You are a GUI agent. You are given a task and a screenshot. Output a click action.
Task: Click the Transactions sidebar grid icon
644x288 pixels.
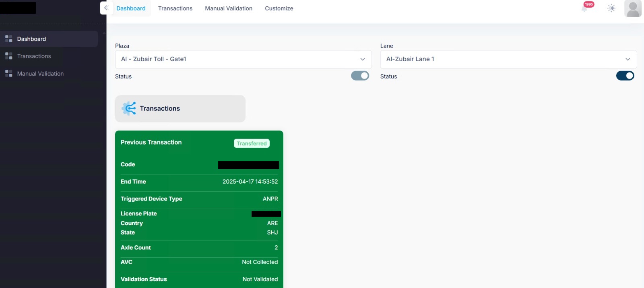(9, 56)
